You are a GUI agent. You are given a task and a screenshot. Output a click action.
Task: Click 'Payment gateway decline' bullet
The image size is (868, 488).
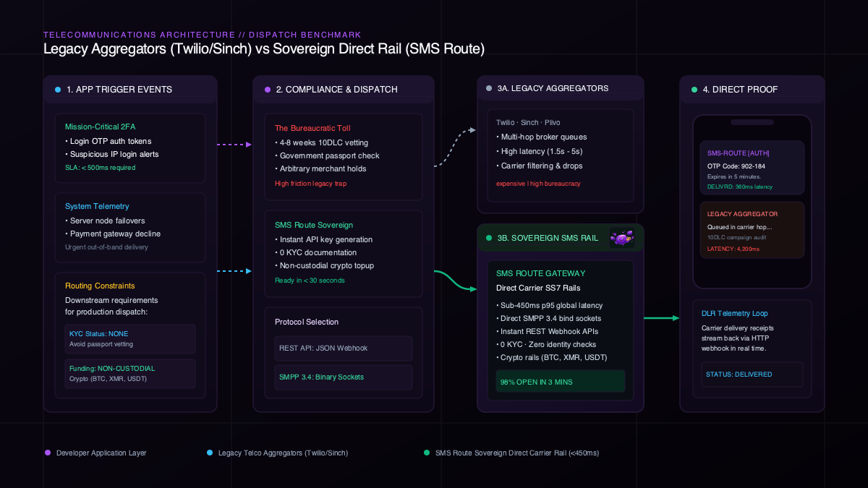113,234
